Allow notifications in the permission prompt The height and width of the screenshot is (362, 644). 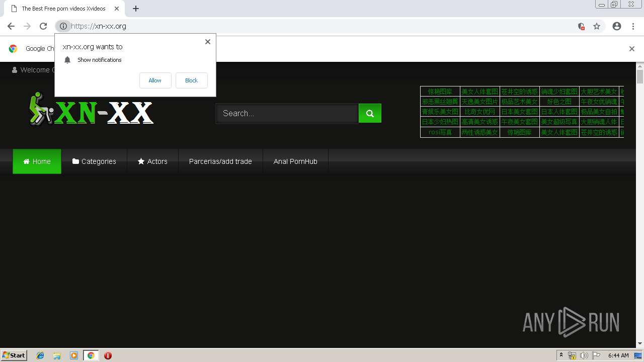155,80
